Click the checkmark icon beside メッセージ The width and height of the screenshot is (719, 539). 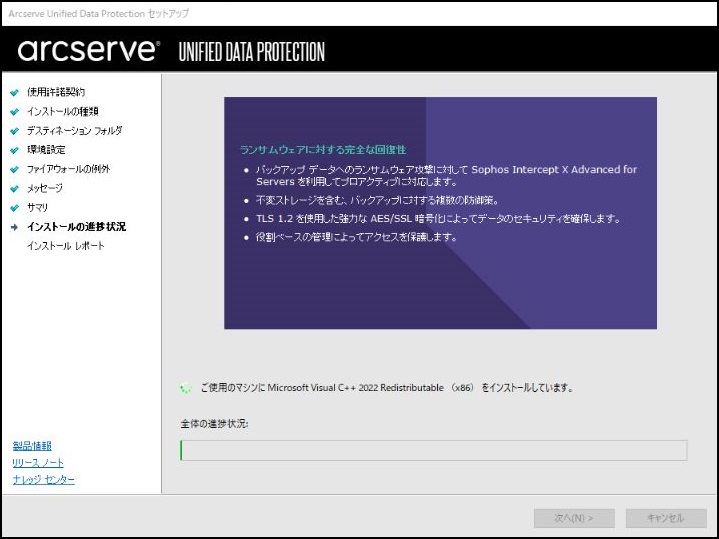[x=14, y=189]
